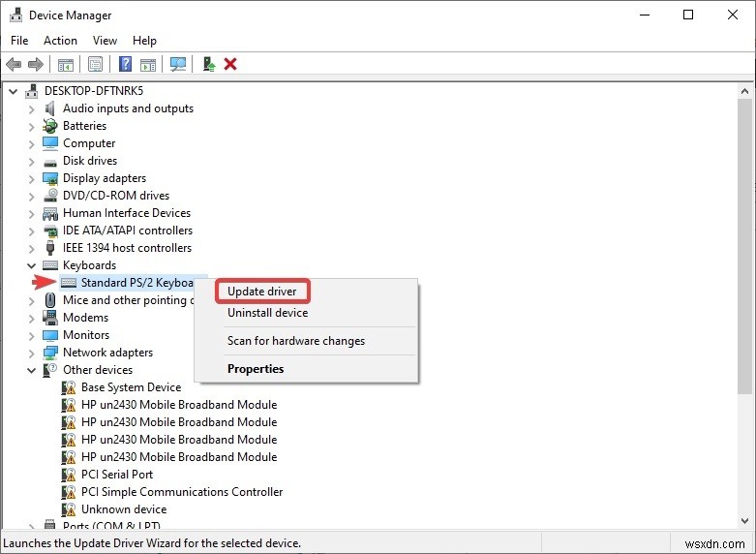756x554 pixels.
Task: Click the Back arrow toolbar icon
Action: click(14, 64)
